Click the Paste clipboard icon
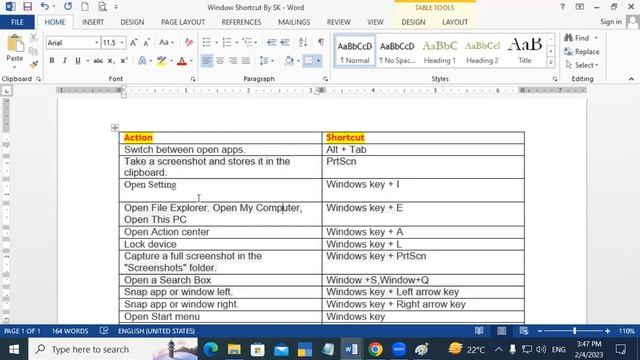 [15, 44]
